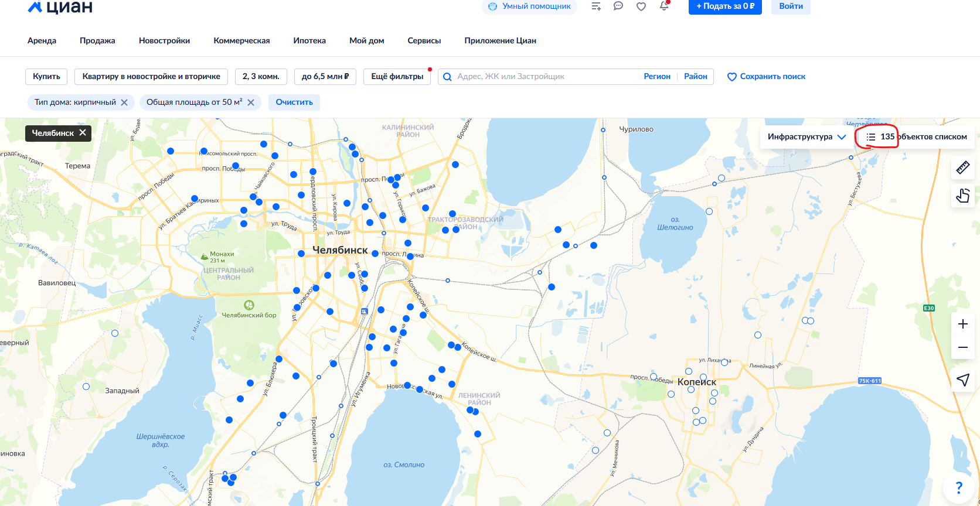Screen dimensions: 980x506
Task: Zoom out the map with minus button
Action: pyautogui.click(x=962, y=347)
